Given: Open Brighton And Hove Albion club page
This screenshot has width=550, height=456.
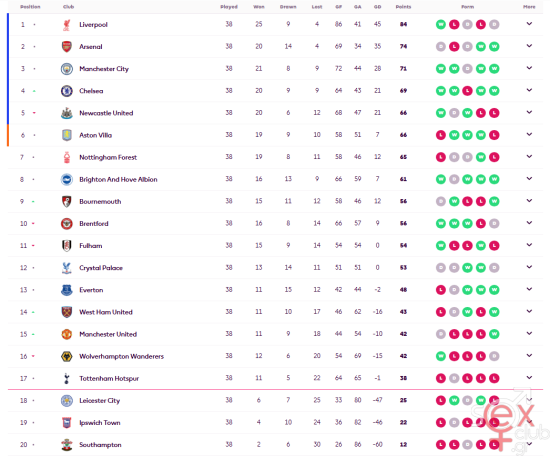Looking at the screenshot, I should [118, 180].
